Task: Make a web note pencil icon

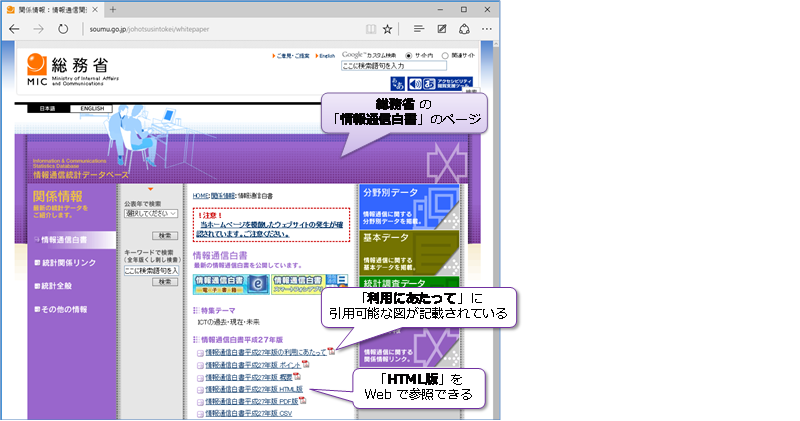Action: pyautogui.click(x=442, y=29)
